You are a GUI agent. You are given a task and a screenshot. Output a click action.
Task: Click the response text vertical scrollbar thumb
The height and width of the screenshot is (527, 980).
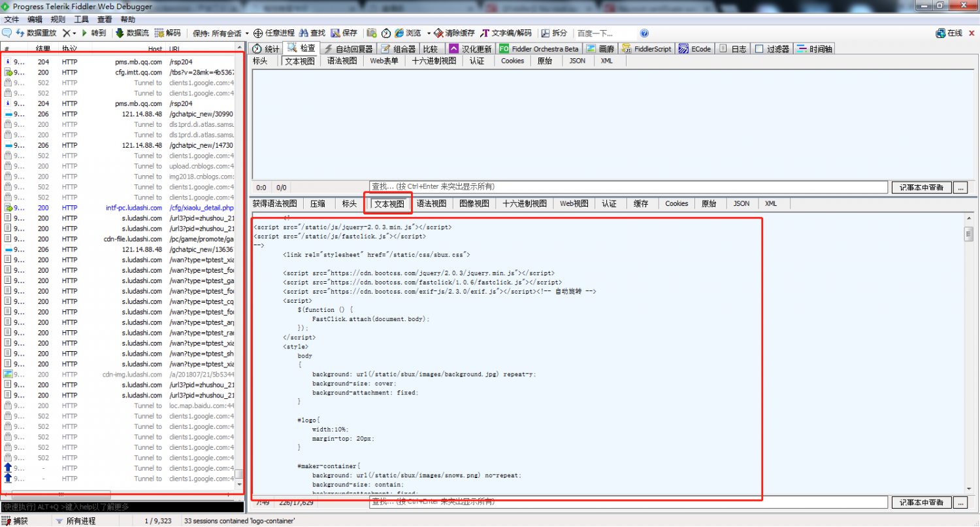click(x=969, y=233)
